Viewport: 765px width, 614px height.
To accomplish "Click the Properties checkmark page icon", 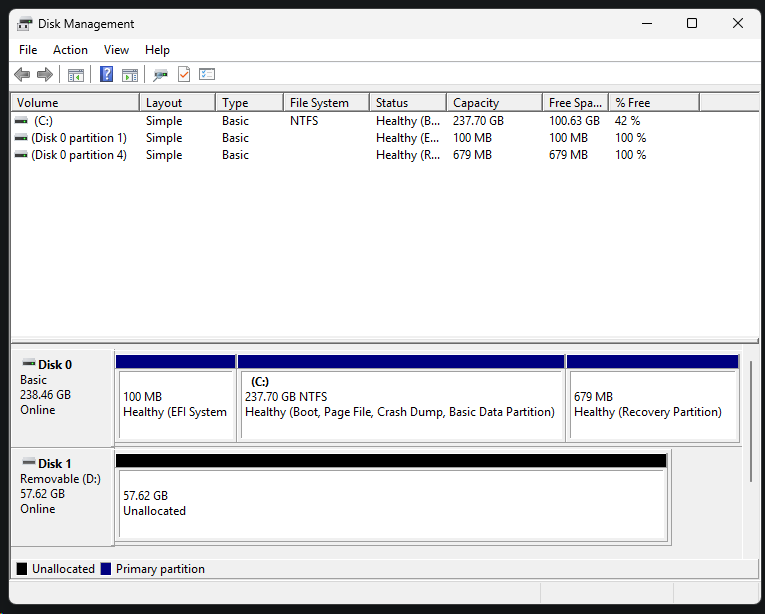I will 183,75.
